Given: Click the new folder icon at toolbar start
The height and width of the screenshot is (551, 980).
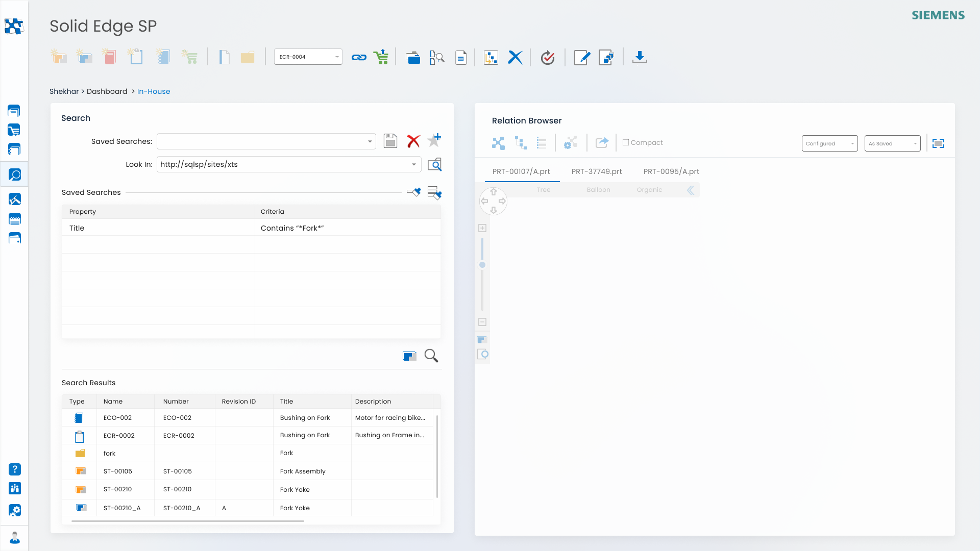Looking at the screenshot, I should click(59, 57).
